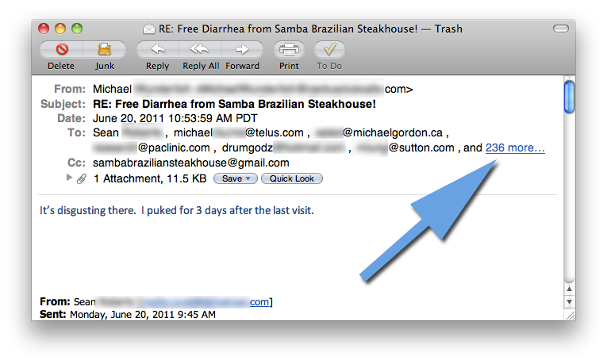Mark message as To Do
607x364 pixels.
[x=329, y=49]
